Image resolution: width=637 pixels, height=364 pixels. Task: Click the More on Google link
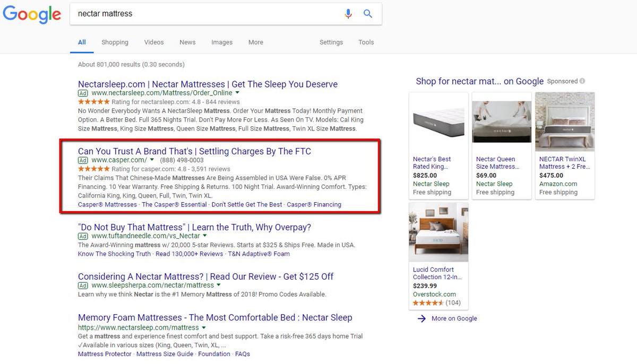454,318
